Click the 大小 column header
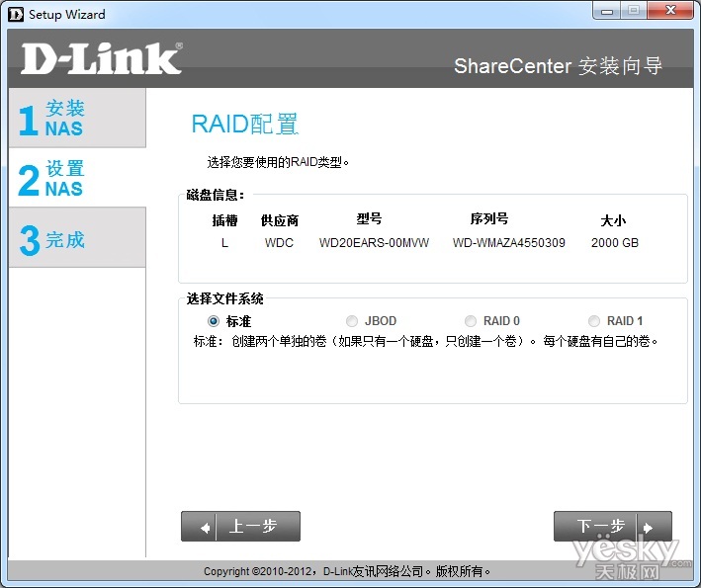The image size is (701, 588). (613, 219)
